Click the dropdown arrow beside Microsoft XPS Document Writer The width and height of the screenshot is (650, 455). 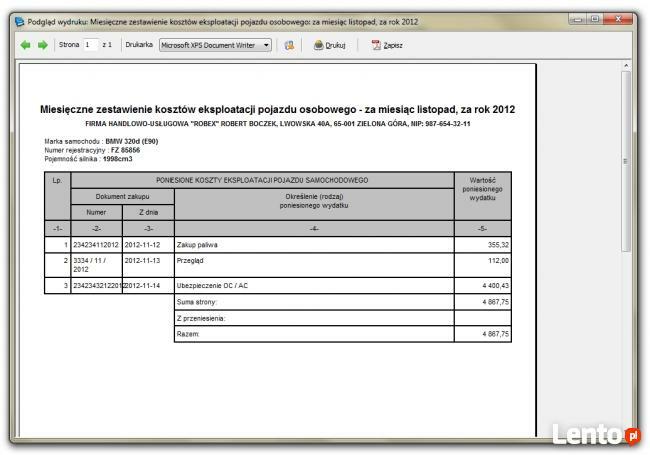(266, 45)
